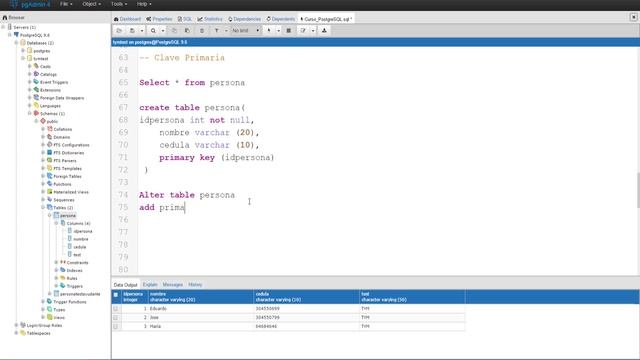The height and width of the screenshot is (360, 640).
Task: Click the Constraints node icon
Action: click(x=62, y=262)
